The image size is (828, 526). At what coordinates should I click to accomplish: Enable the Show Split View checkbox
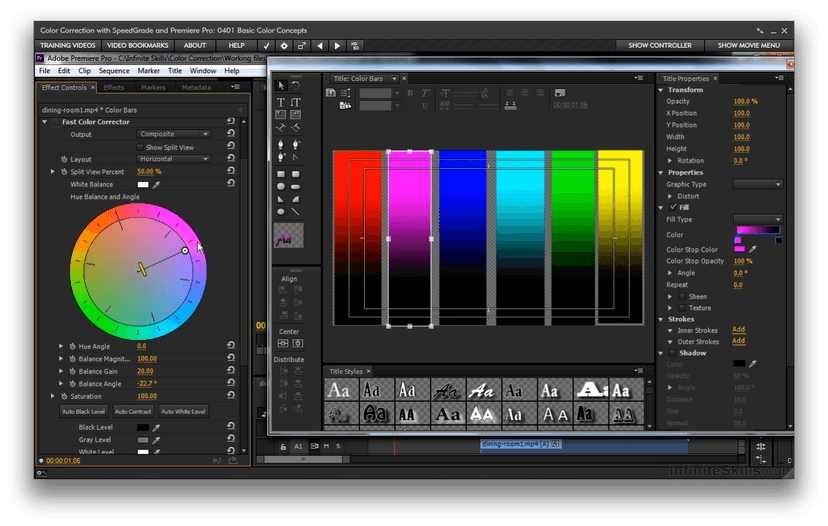(140, 147)
